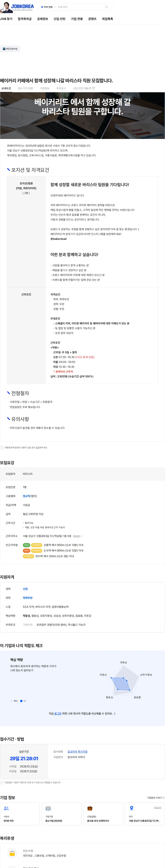Image resolution: width=165 pixels, height=868 pixels.
Task: Open the 기업·연봉 menu
Action: 77,19
